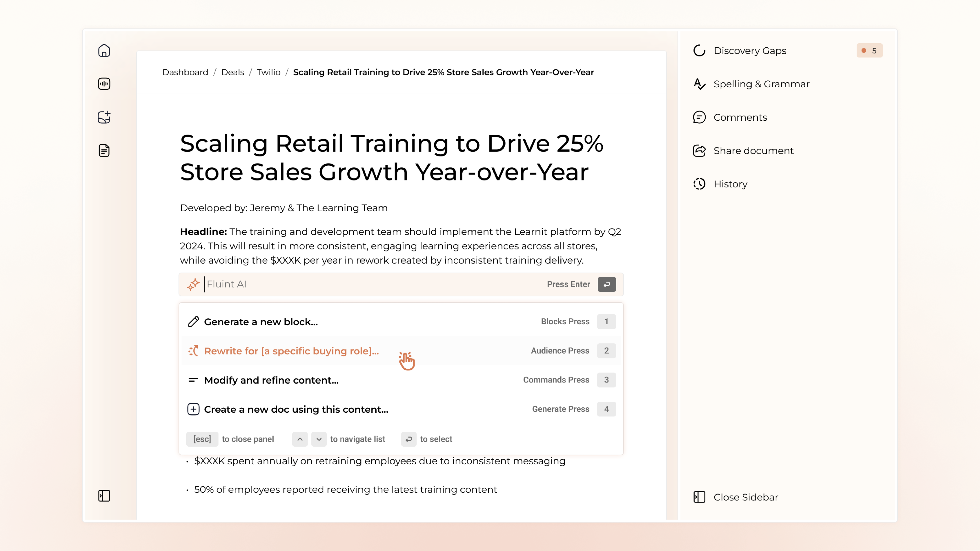Screen dimensions: 980x551
Task: Select Rewrite for a specific buying role
Action: tap(291, 351)
